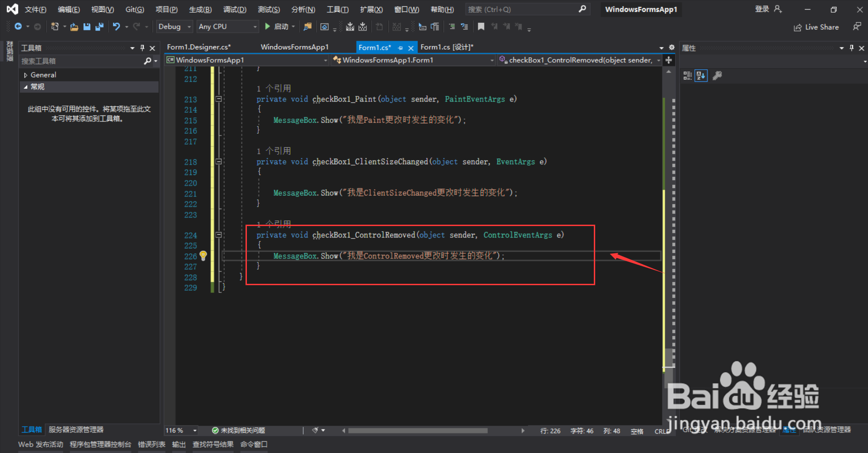Open the 编辑(E) menu
This screenshot has width=868, height=453.
click(x=69, y=10)
